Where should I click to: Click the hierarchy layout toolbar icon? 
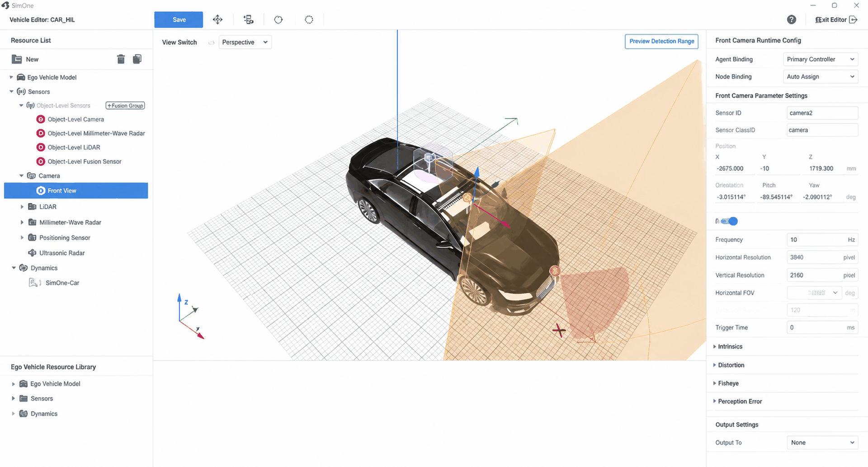[248, 19]
